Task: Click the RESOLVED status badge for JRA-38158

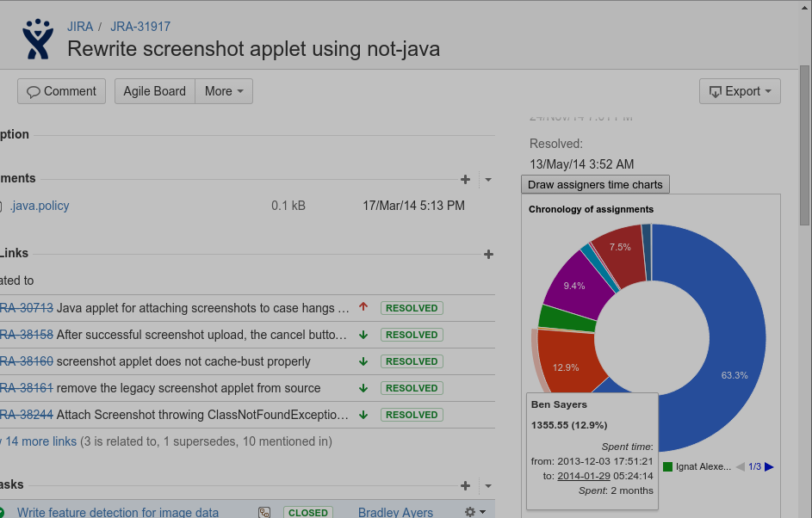Action: pos(412,335)
